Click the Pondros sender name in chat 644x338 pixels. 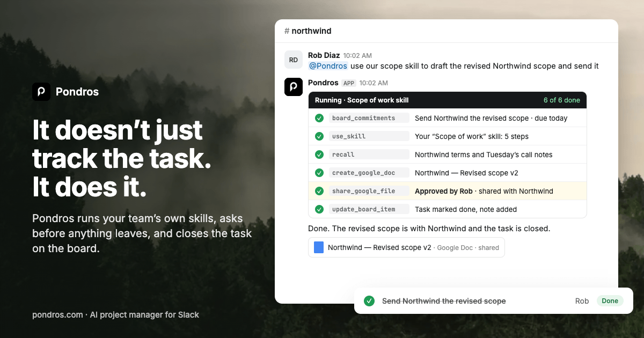coord(323,83)
